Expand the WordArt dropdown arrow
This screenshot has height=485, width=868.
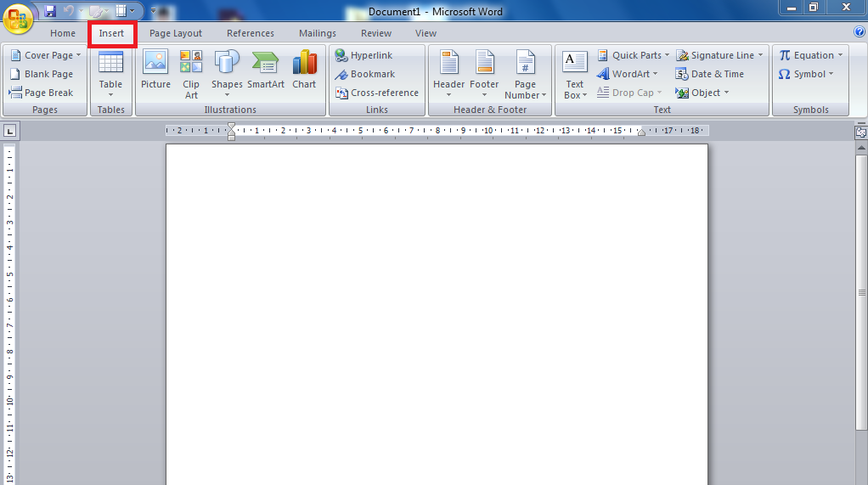656,74
